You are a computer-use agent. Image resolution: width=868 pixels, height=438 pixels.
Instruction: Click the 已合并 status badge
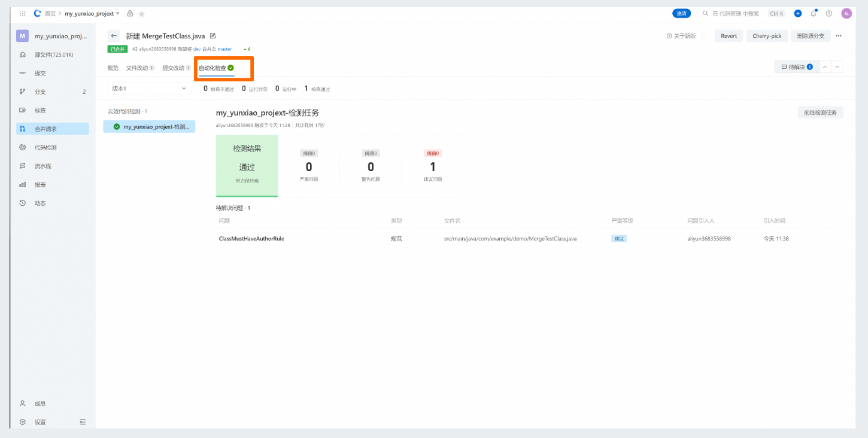point(117,49)
